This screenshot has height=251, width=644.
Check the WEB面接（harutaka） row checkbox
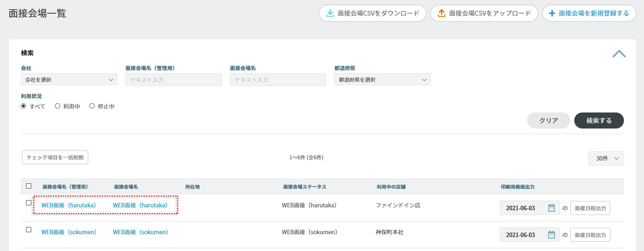[29, 203]
